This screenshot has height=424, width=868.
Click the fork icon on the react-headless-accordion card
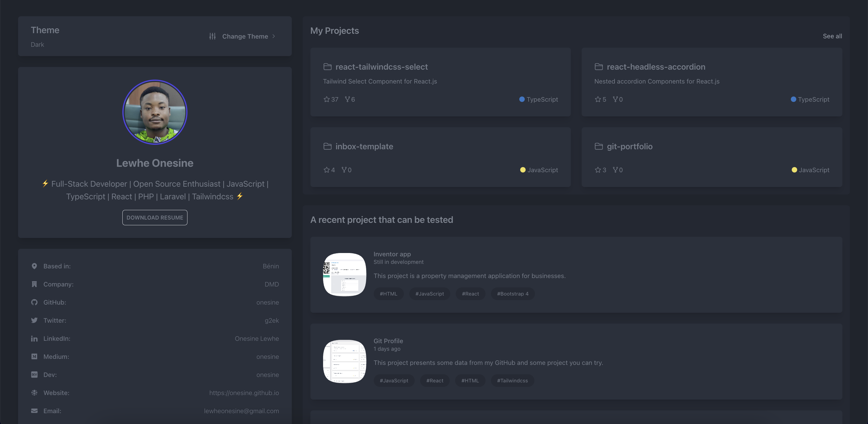tap(615, 99)
